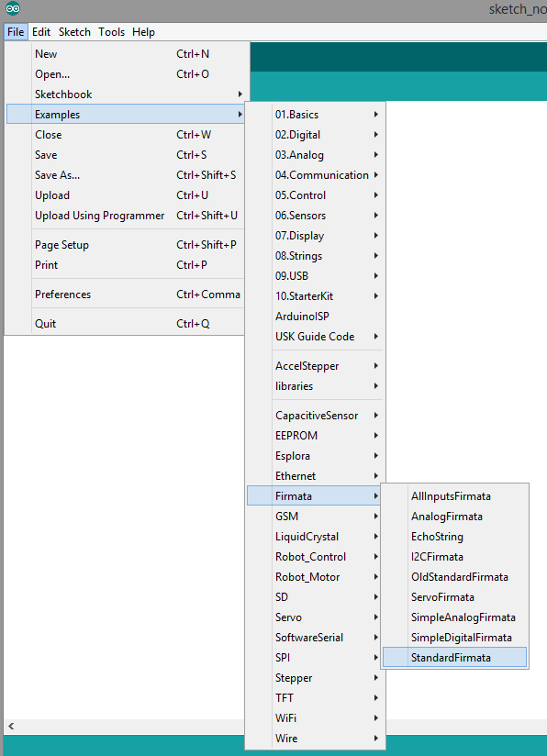Expand the Robot_Motor examples

[x=316, y=577]
